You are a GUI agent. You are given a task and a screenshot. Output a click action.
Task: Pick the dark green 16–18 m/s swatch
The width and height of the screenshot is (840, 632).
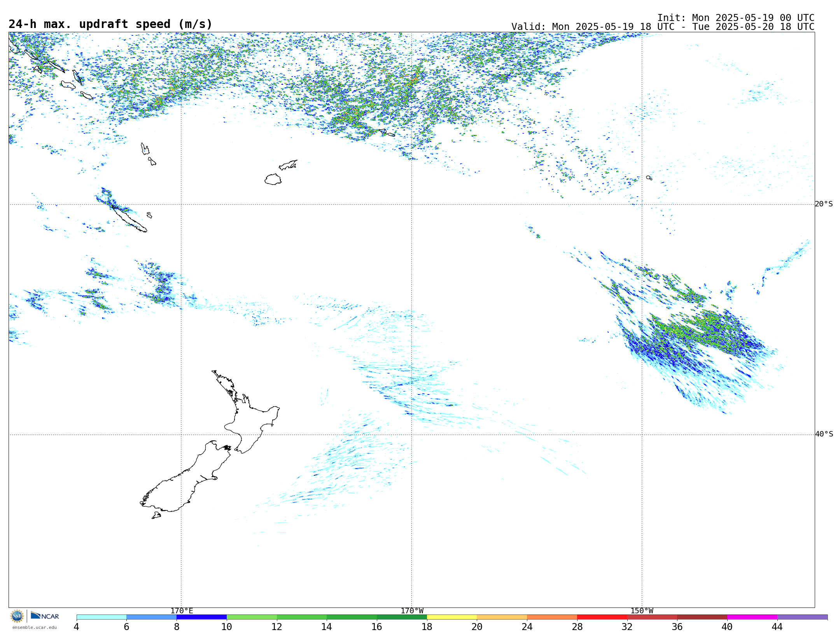[x=402, y=617]
